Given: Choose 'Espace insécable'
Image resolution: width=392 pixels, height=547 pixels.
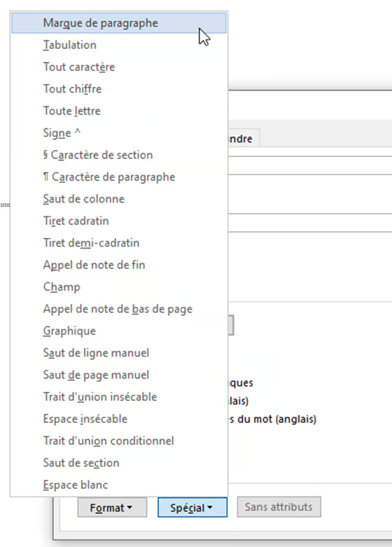Looking at the screenshot, I should tap(84, 419).
